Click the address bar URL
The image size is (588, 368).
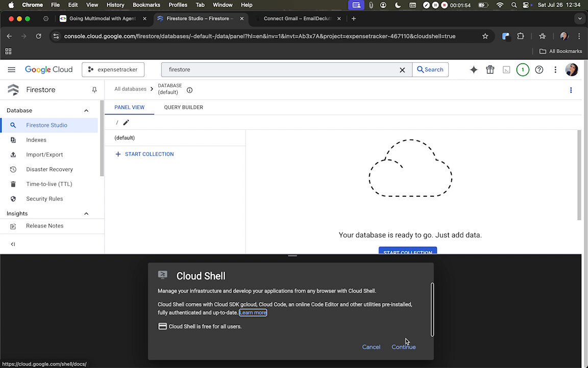coord(259,36)
